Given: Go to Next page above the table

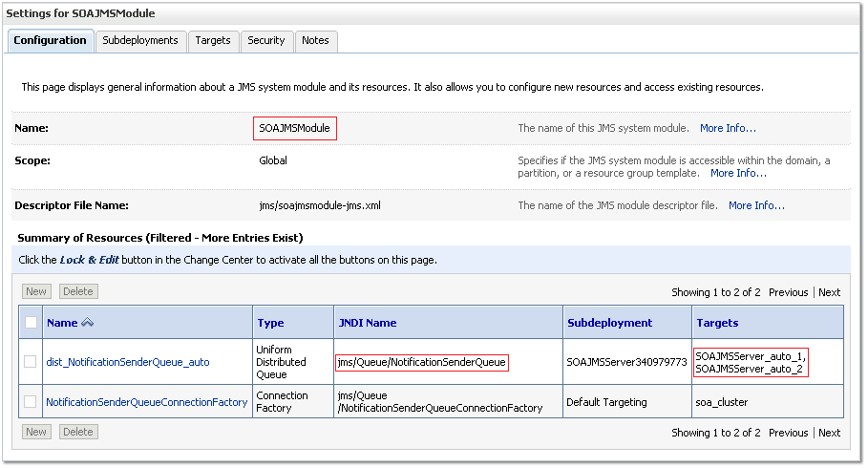Looking at the screenshot, I should coord(829,292).
